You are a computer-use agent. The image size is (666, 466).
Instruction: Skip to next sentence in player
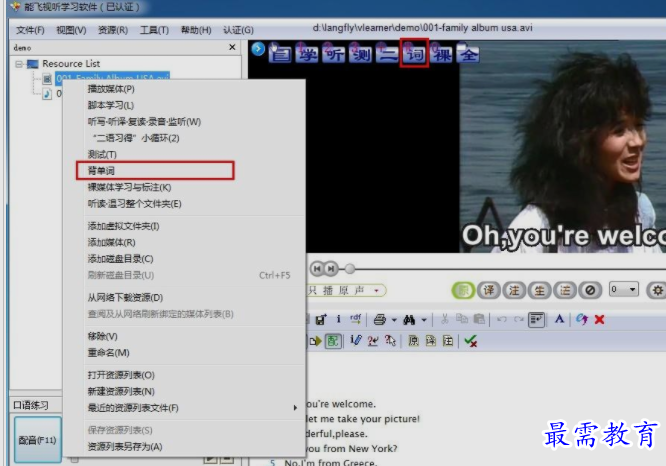331,268
